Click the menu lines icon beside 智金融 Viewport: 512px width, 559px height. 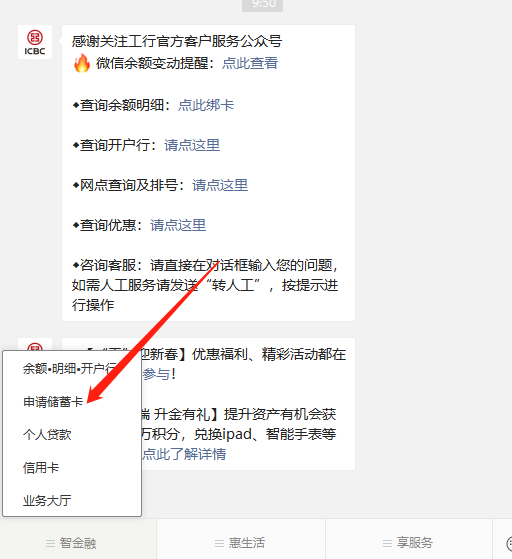(50, 543)
